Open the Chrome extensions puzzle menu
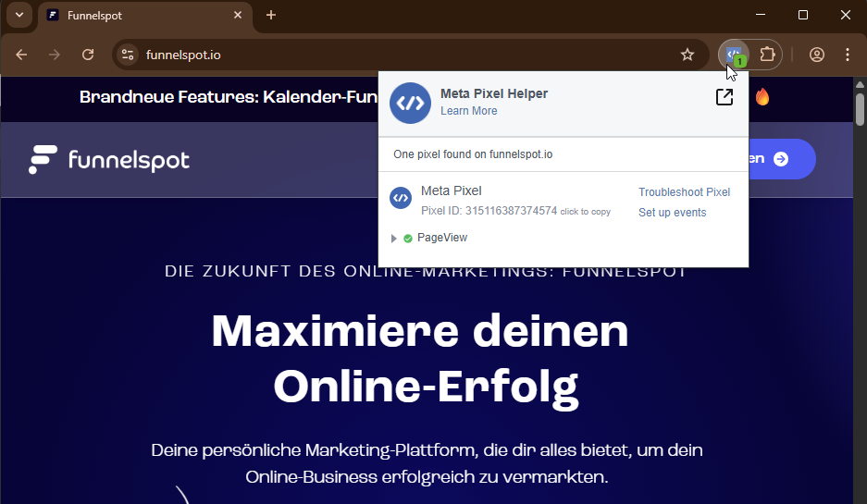The image size is (867, 504). pyautogui.click(x=767, y=55)
